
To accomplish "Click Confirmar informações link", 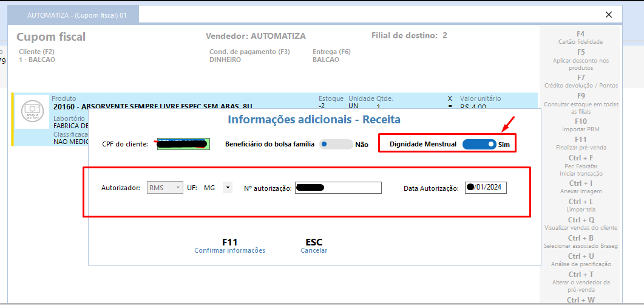I will [229, 250].
